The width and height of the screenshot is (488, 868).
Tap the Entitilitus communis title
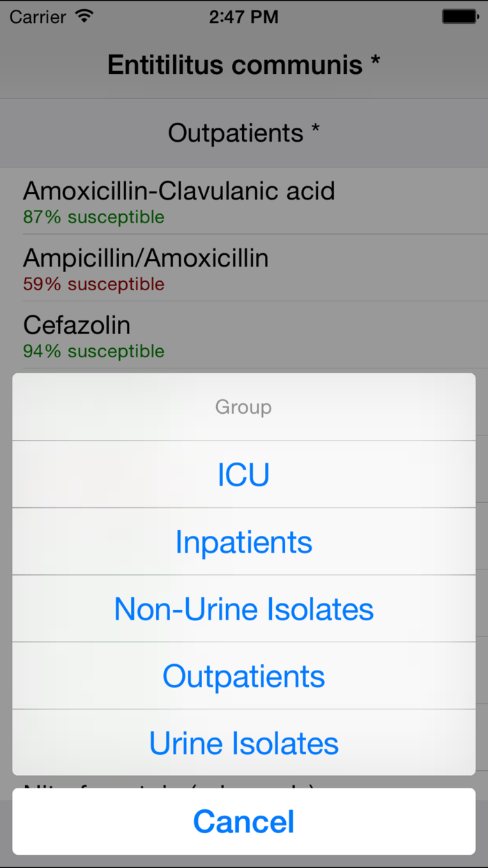[x=243, y=64]
